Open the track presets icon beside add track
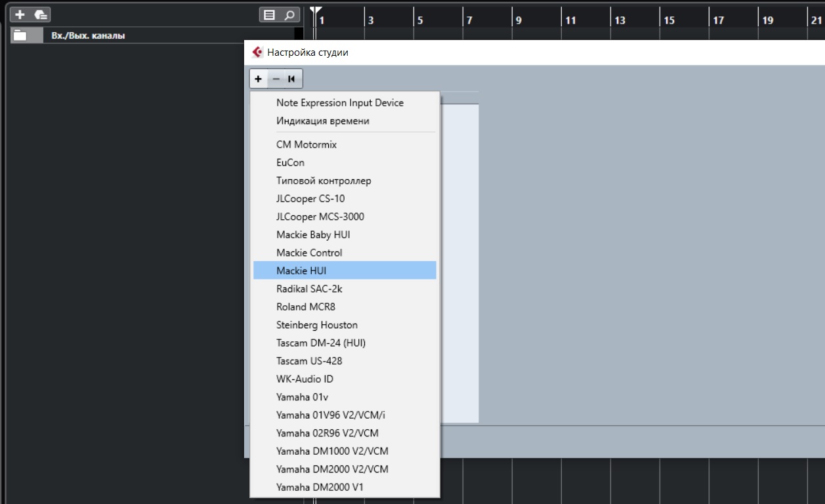The height and width of the screenshot is (504, 825). (x=41, y=14)
